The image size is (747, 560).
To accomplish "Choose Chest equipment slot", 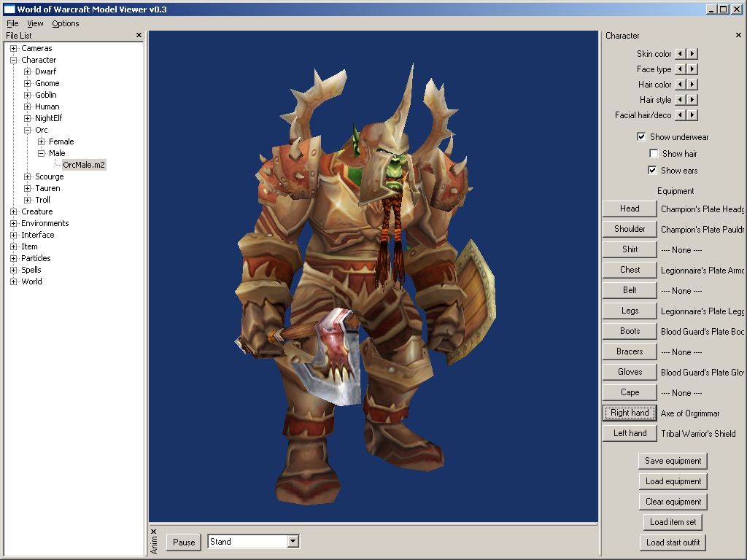I will tap(630, 270).
